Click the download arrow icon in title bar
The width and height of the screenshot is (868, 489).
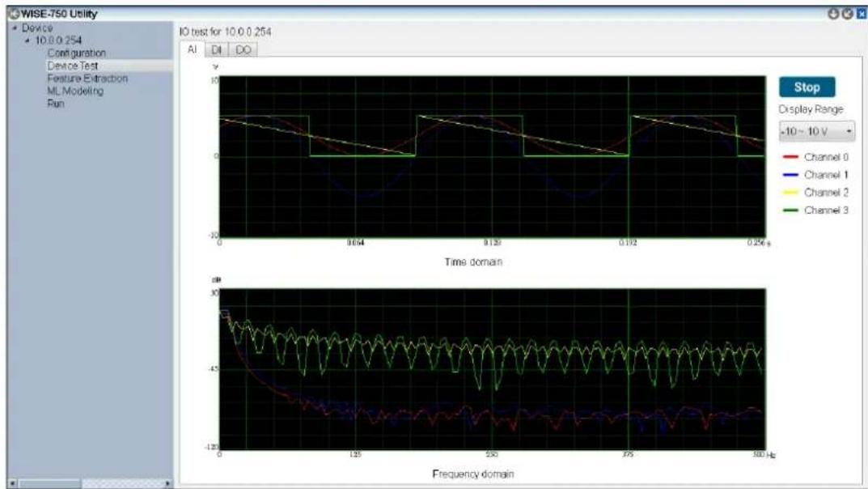click(x=834, y=14)
